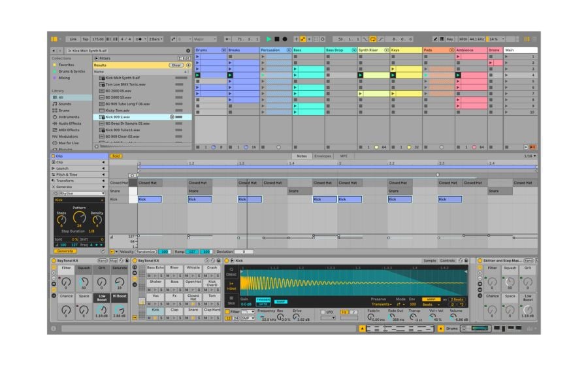Start playback with the Play button
Image resolution: width=588 pixels, height=366 pixels.
click(x=269, y=39)
